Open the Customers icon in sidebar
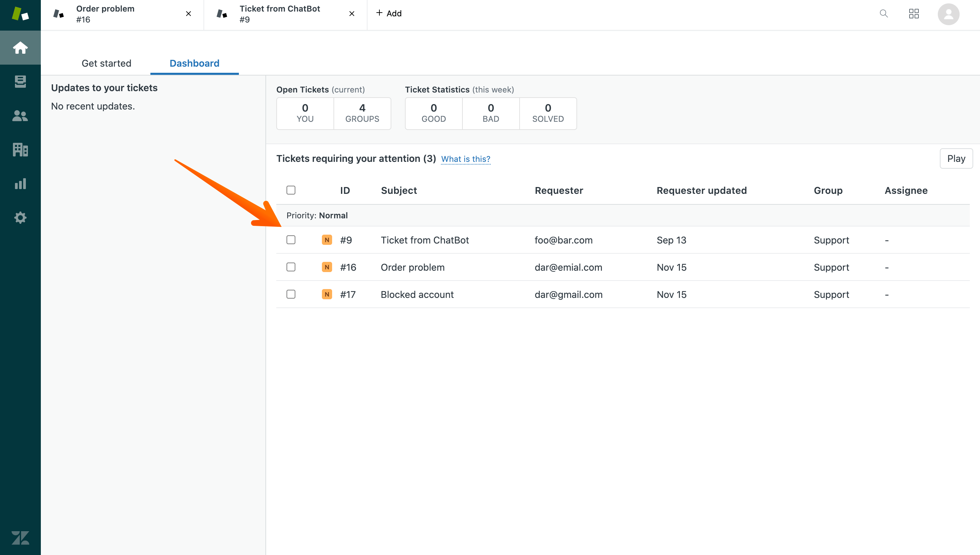This screenshot has width=980, height=555. [20, 116]
